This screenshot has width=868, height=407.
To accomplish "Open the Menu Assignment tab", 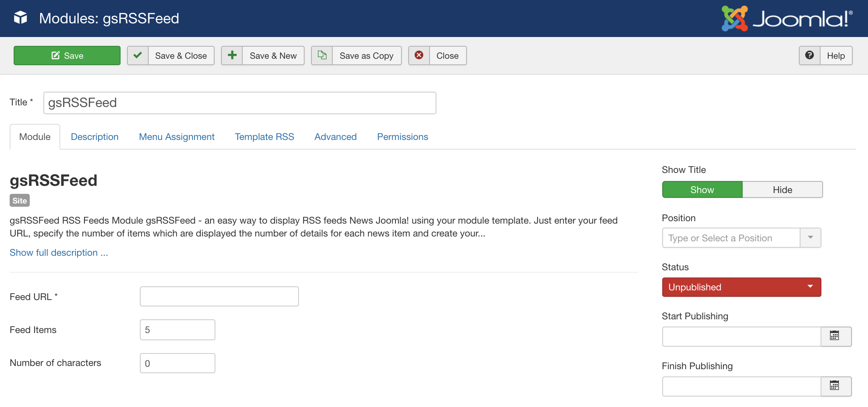I will [177, 137].
